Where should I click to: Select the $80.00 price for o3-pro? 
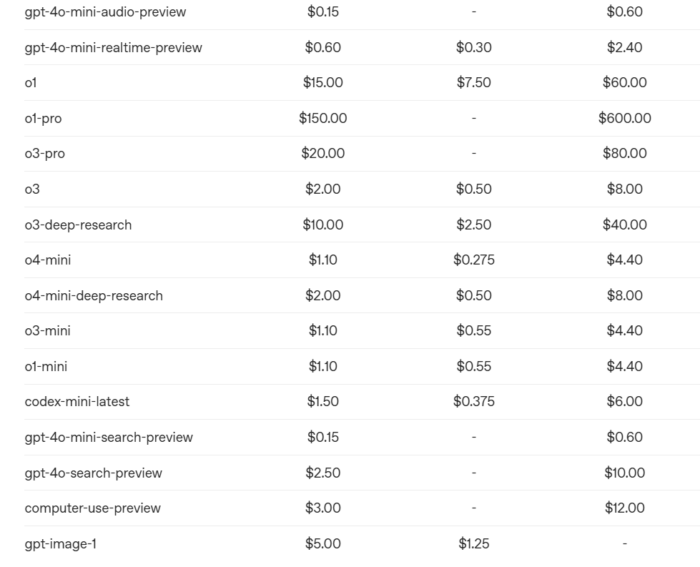pos(624,154)
